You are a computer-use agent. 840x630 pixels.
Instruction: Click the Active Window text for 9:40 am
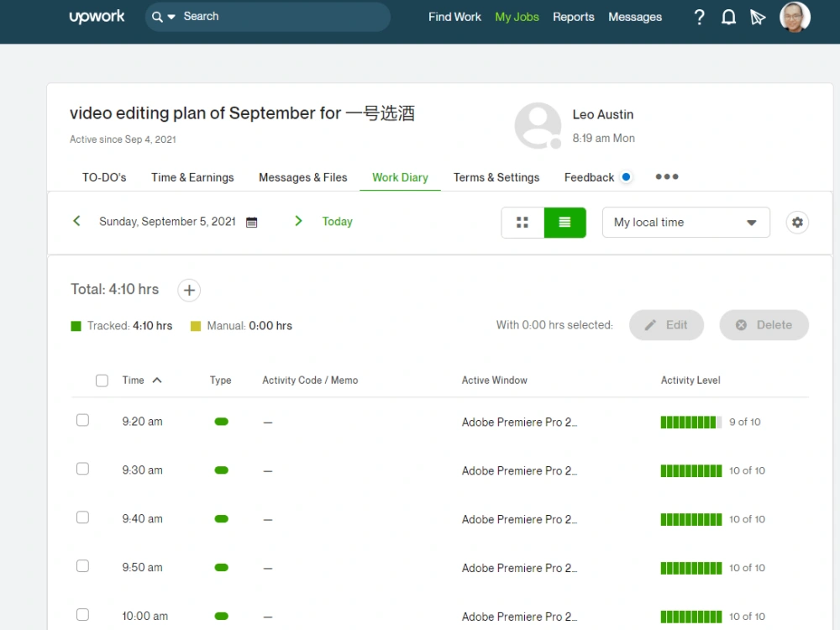[519, 520]
